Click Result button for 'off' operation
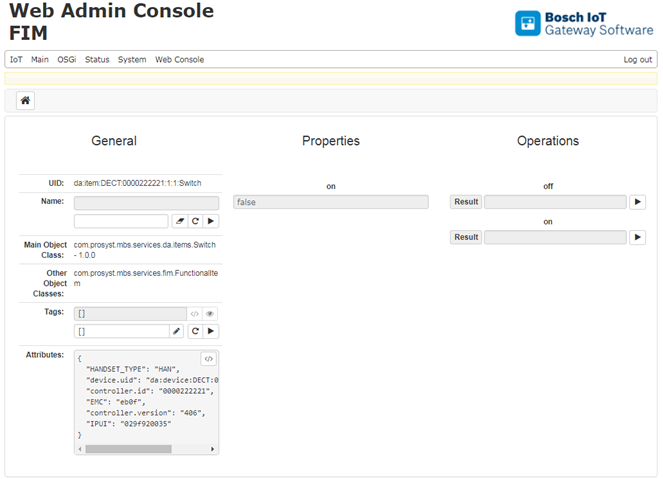 pos(466,202)
